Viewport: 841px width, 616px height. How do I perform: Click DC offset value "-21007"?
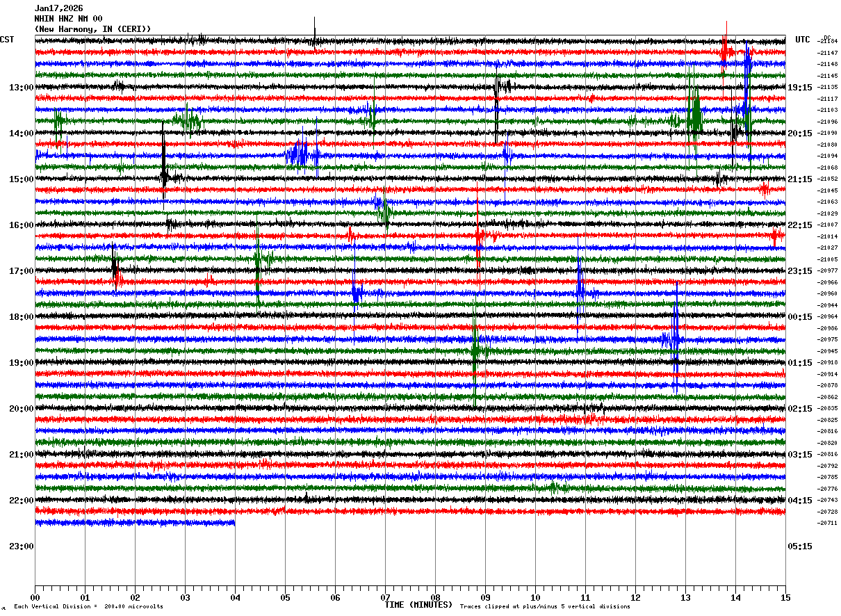828,225
